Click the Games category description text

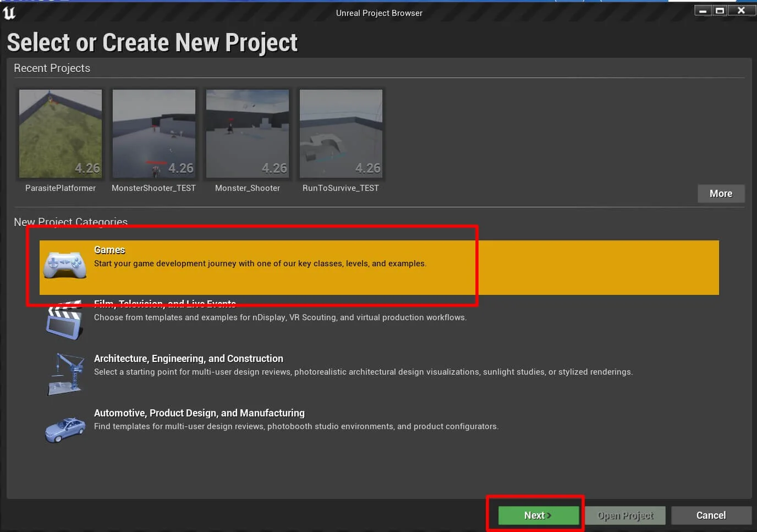point(260,264)
